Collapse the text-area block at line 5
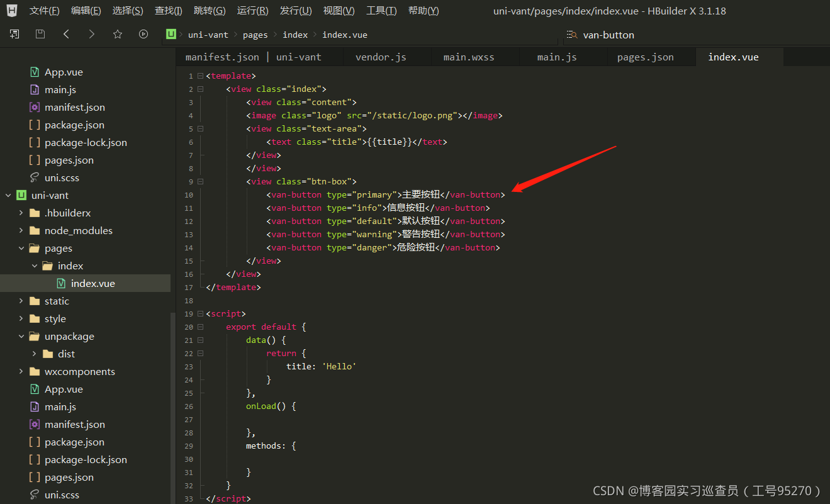This screenshot has width=830, height=504. 200,128
